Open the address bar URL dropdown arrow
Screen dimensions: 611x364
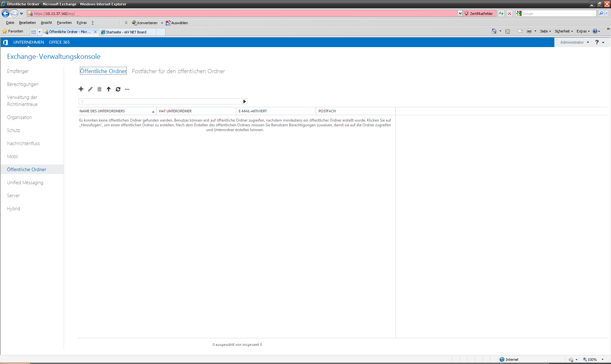(x=460, y=13)
